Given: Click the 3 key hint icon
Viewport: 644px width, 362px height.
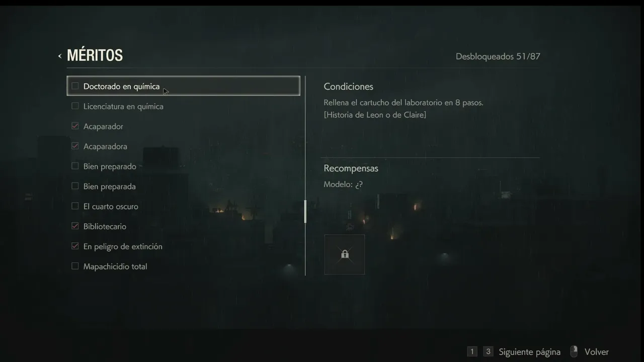Looking at the screenshot, I should tap(488, 351).
